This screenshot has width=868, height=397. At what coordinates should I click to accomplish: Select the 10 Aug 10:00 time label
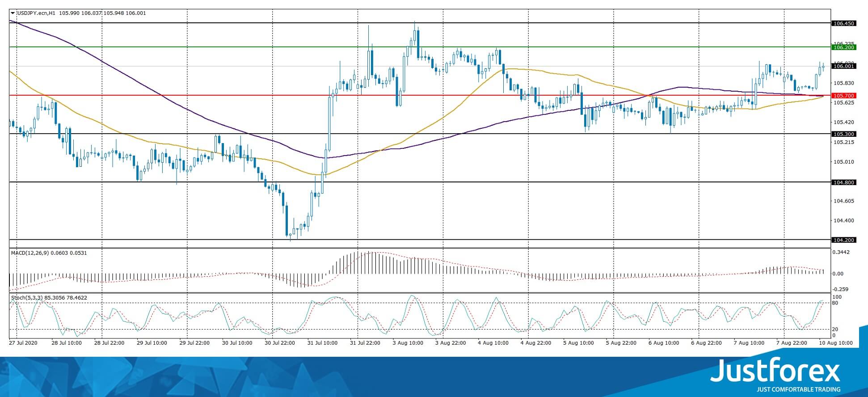click(x=836, y=343)
